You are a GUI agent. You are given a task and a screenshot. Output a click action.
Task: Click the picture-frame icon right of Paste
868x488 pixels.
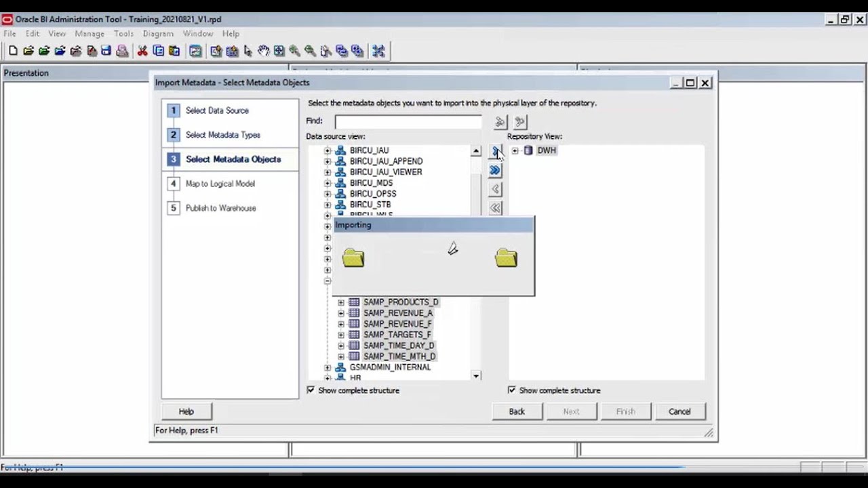pyautogui.click(x=195, y=51)
